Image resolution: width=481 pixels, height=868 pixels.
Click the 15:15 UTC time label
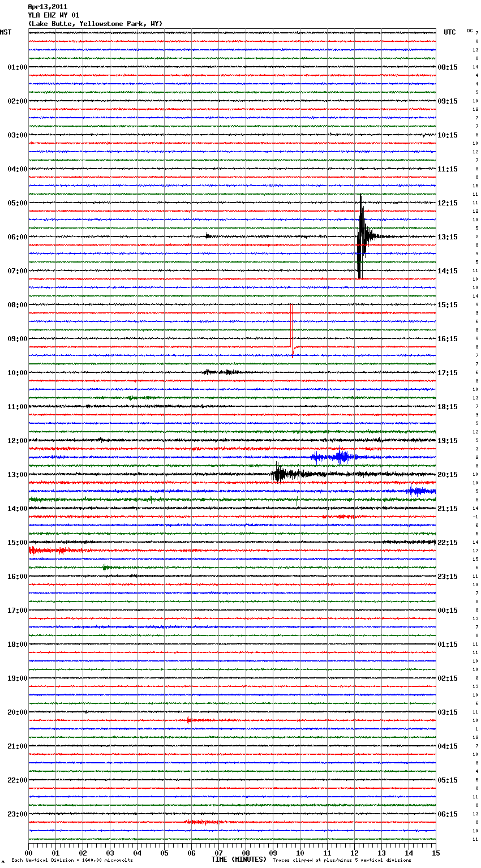(x=448, y=305)
